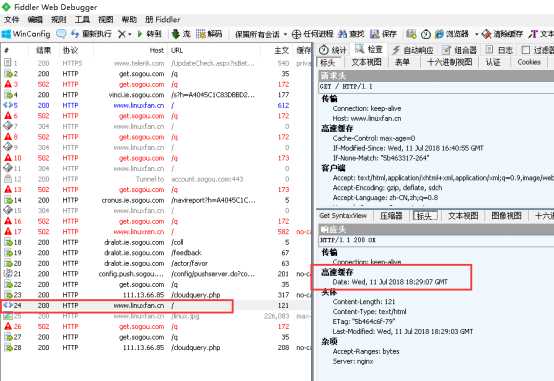Open the TextWizard (文本) tool
Viewport: 554px width, 381px height.
(x=541, y=34)
